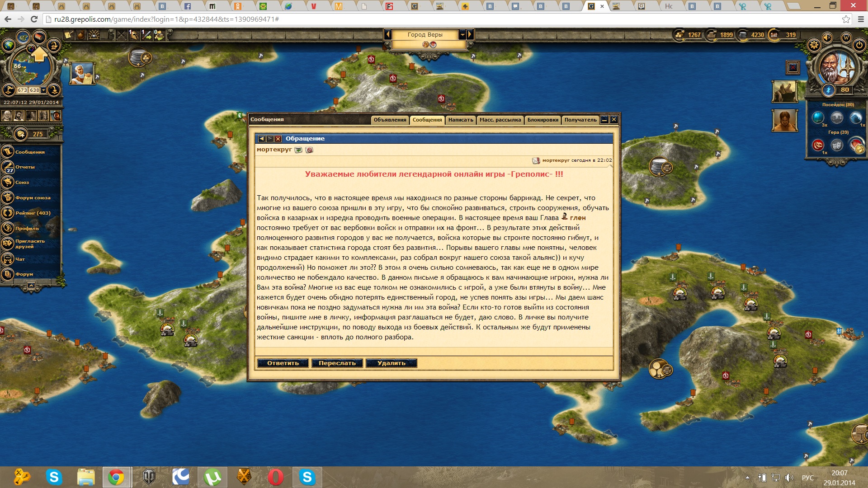
Task: Click the Hera theater masks spell
Action: [x=837, y=145]
